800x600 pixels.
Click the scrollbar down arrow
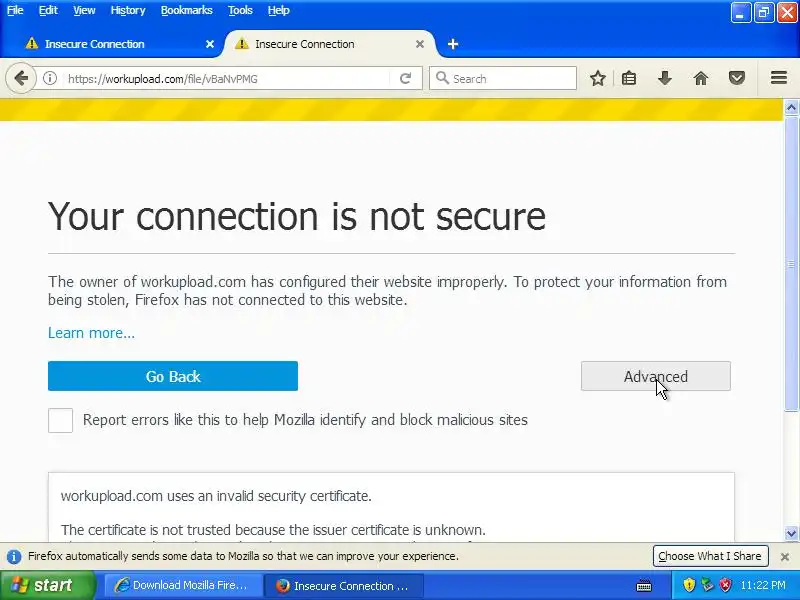pyautogui.click(x=791, y=534)
